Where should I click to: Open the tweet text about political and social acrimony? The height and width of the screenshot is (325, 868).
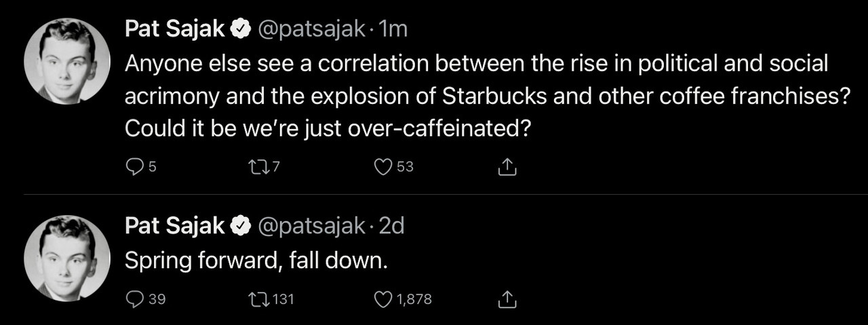[x=475, y=95]
